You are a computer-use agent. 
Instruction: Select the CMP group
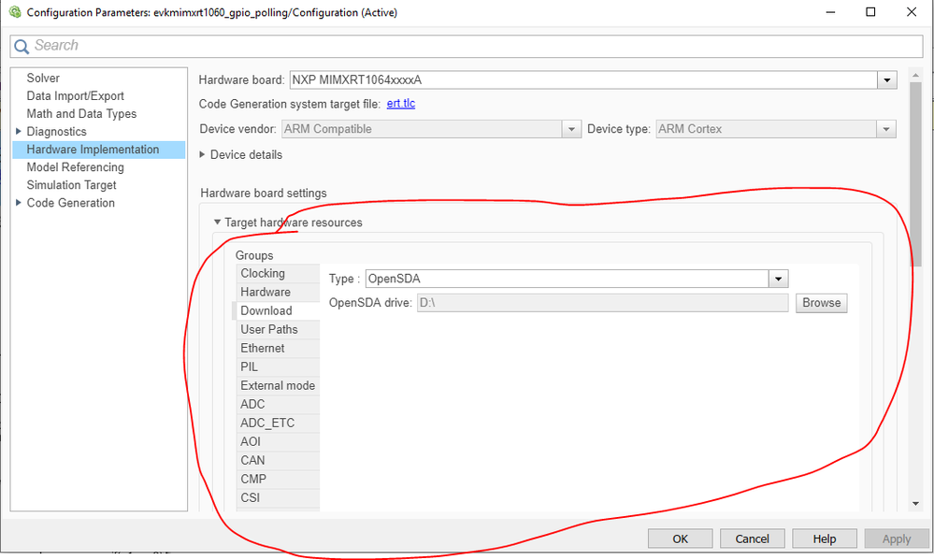click(x=278, y=479)
